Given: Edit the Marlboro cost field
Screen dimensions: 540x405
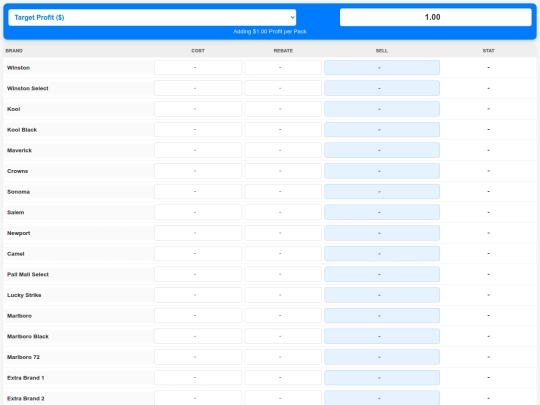Looking at the screenshot, I should click(x=198, y=315).
